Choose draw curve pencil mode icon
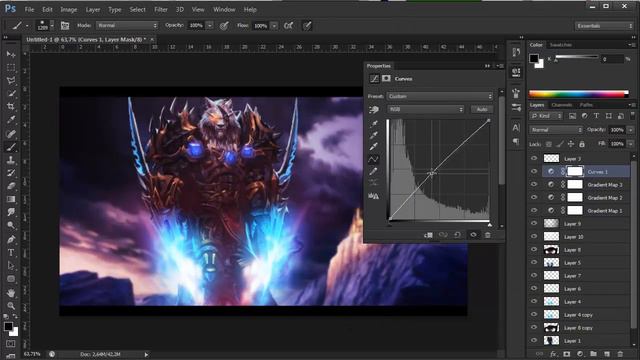The image size is (640, 360). point(373,171)
